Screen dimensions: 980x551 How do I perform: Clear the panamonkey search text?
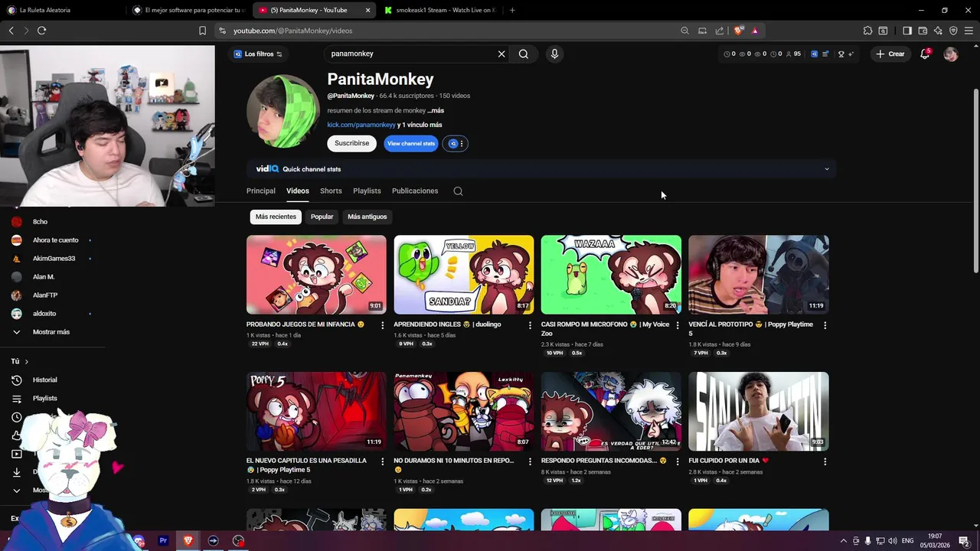click(x=501, y=54)
